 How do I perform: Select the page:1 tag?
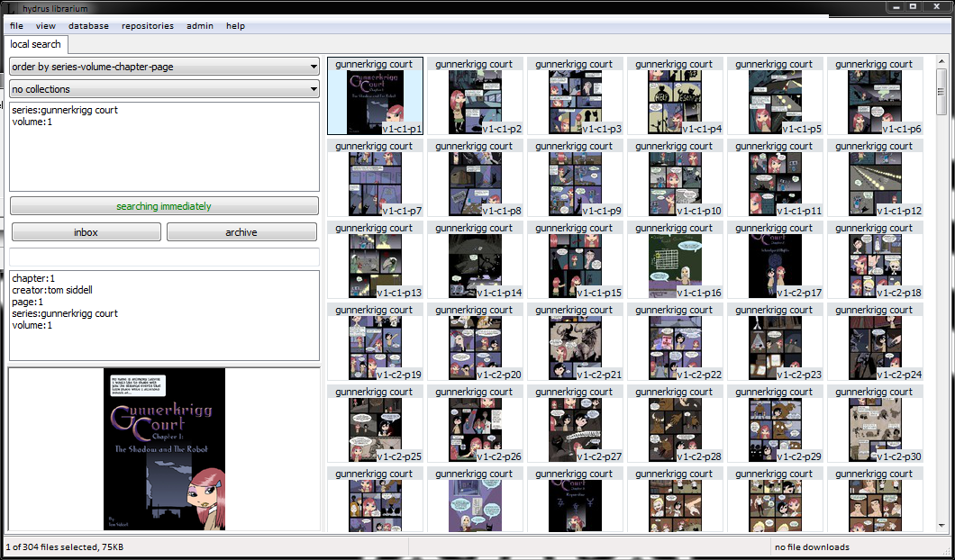[x=28, y=302]
